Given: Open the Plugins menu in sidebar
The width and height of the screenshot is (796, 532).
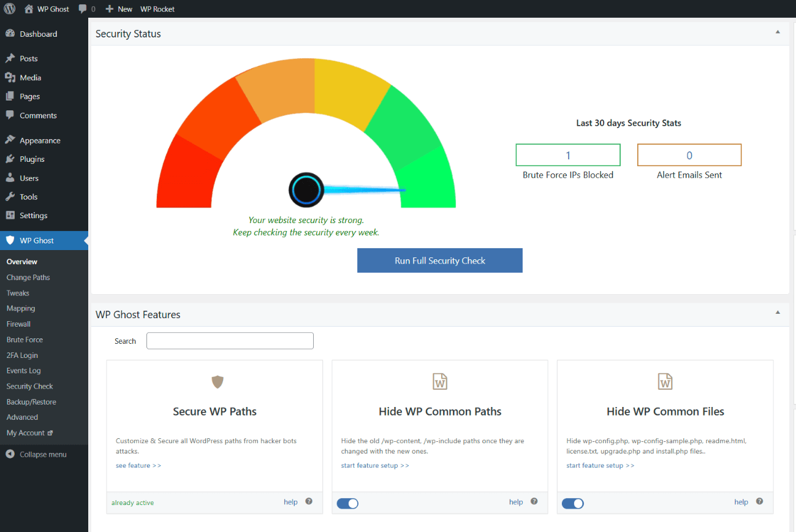Looking at the screenshot, I should pos(32,159).
